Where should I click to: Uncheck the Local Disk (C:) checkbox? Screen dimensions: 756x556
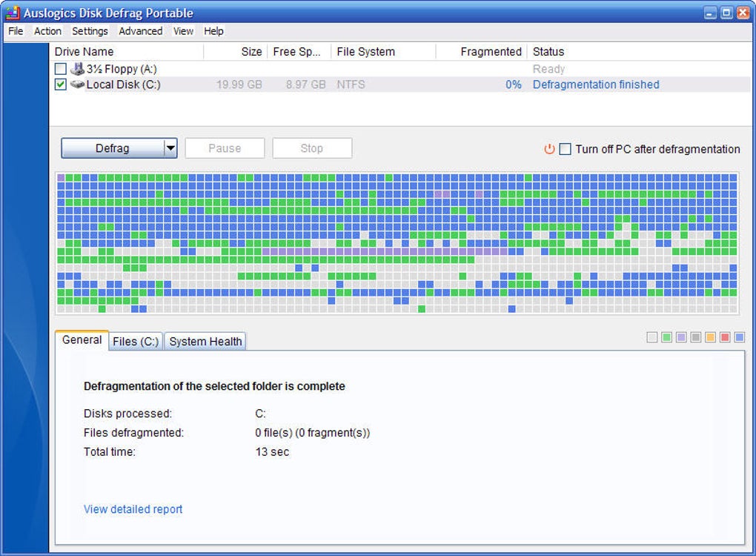pyautogui.click(x=60, y=85)
